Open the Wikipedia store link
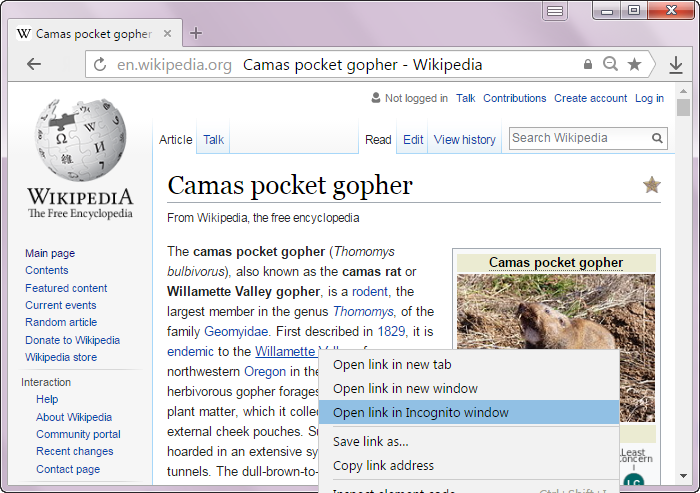This screenshot has width=700, height=493. click(61, 357)
